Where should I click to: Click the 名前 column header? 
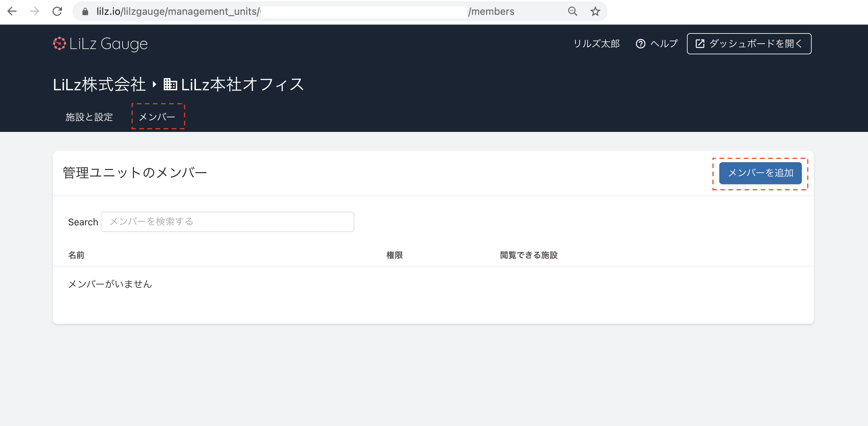pyautogui.click(x=76, y=255)
